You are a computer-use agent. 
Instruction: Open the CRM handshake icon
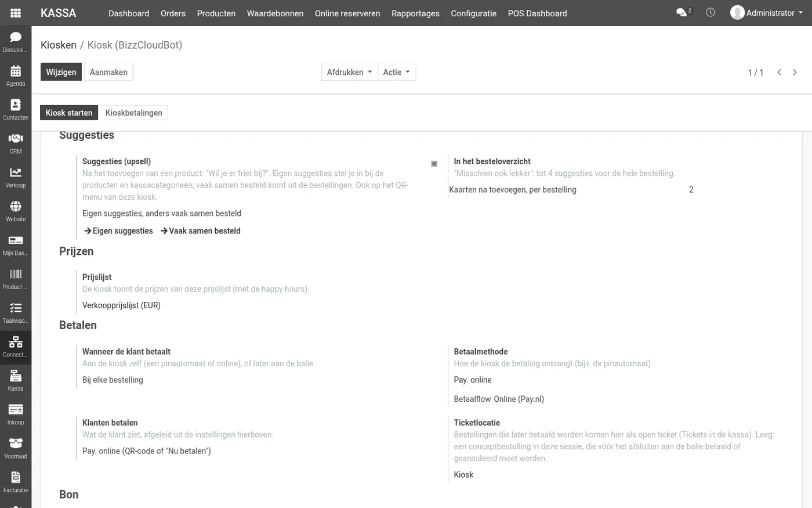tap(16, 144)
